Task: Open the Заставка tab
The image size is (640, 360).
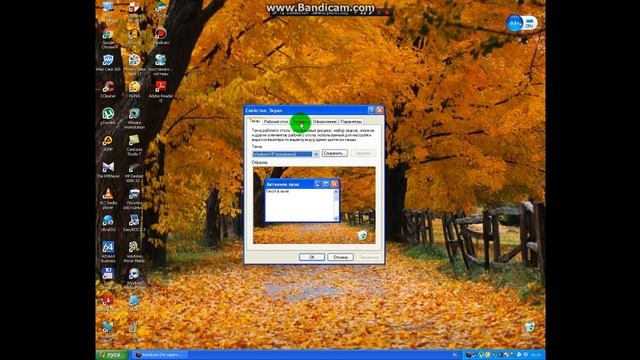Action: (x=301, y=122)
